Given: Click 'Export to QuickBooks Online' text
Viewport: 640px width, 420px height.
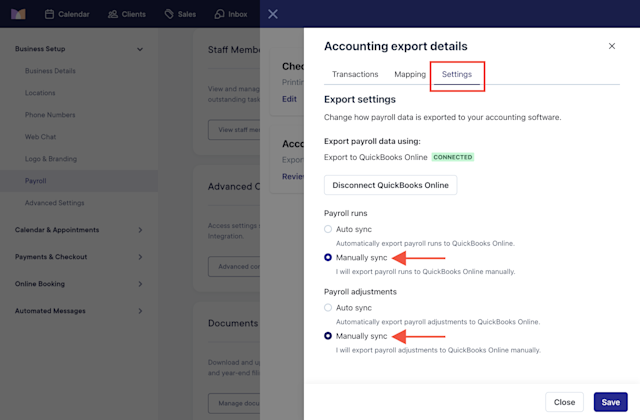Looking at the screenshot, I should pos(376,158).
